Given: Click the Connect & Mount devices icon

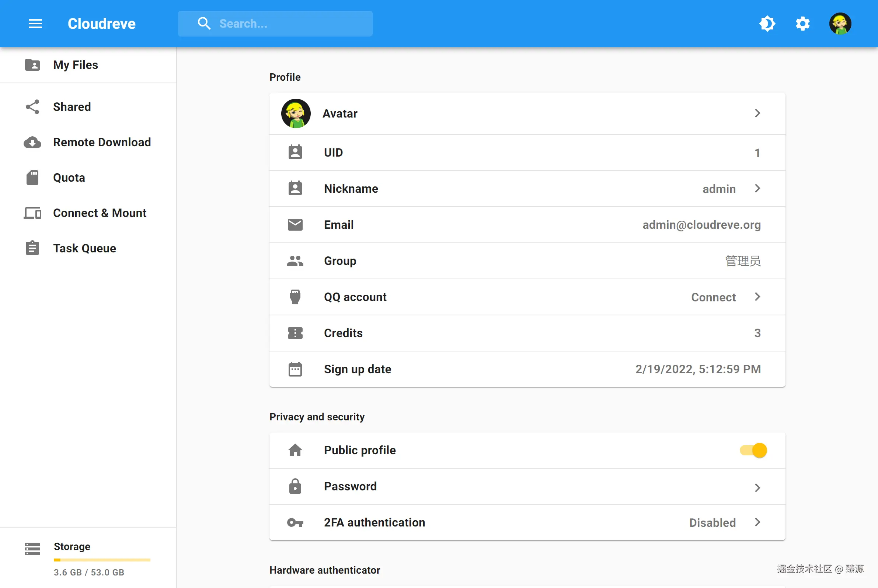Looking at the screenshot, I should point(32,213).
